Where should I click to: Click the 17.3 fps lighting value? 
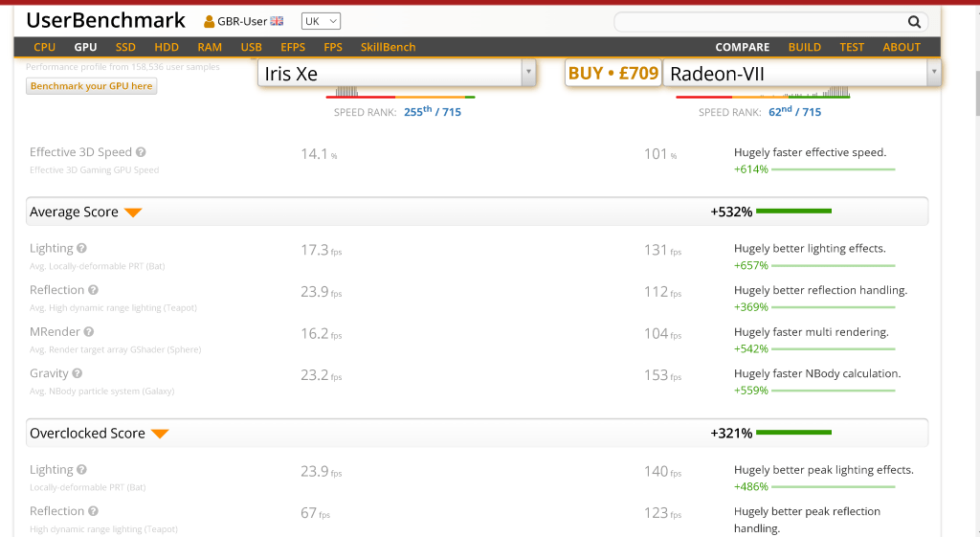(x=322, y=250)
